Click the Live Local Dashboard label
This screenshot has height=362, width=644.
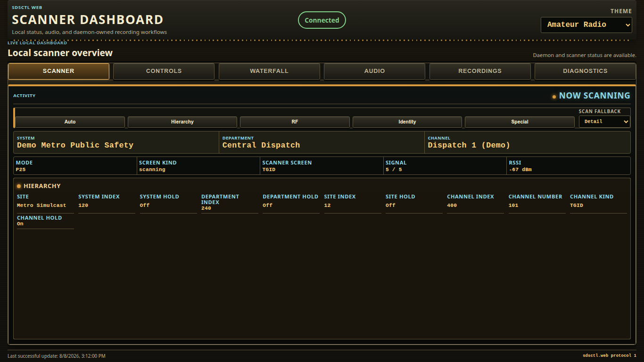click(37, 43)
